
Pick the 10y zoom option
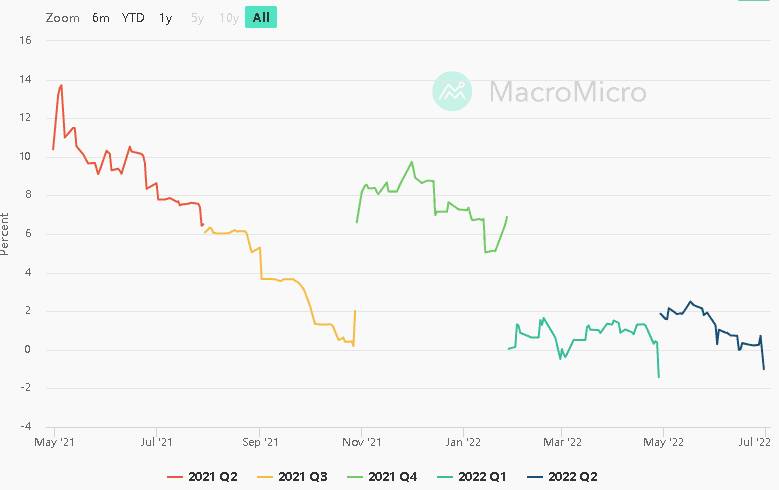[x=228, y=18]
